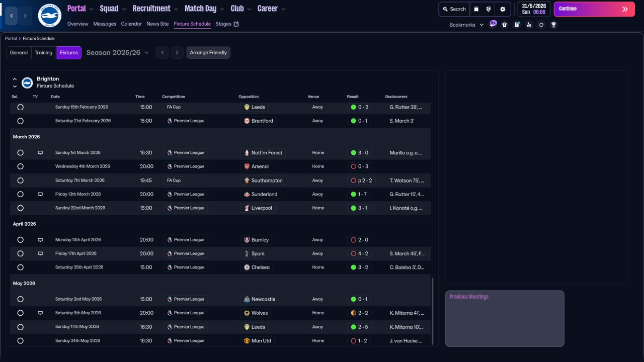
Task: Click the trophy icon bookmark shortcut
Action: [x=553, y=25]
